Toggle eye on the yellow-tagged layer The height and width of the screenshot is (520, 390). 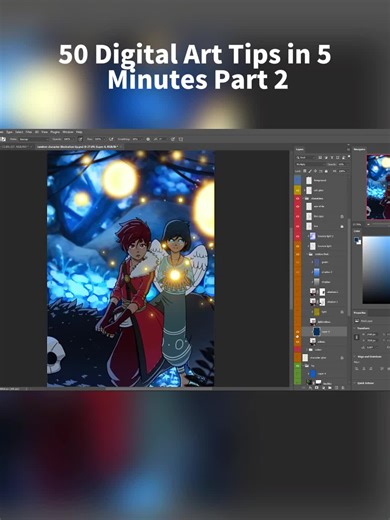[297, 190]
